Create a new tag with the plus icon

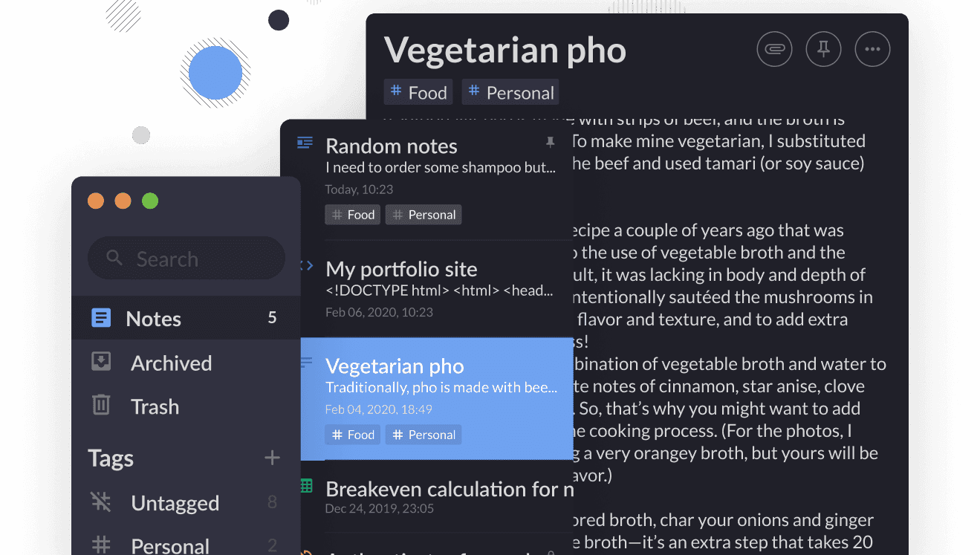[272, 458]
